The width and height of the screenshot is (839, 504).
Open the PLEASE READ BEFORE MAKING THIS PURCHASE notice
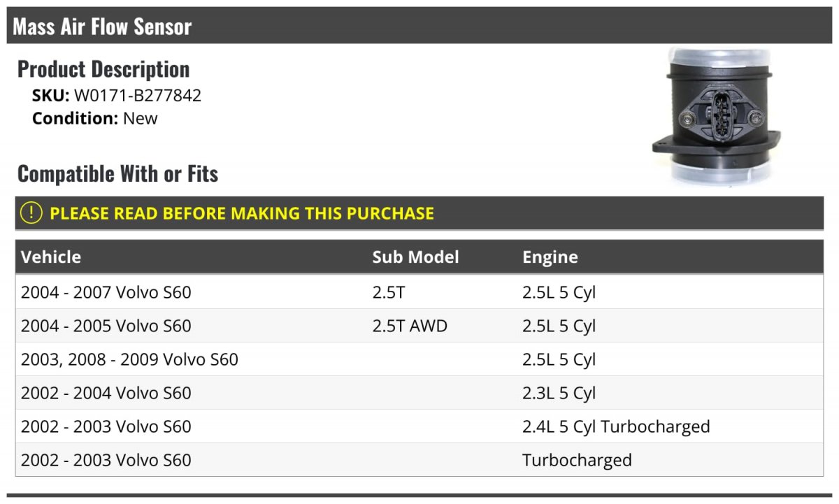coord(242,213)
